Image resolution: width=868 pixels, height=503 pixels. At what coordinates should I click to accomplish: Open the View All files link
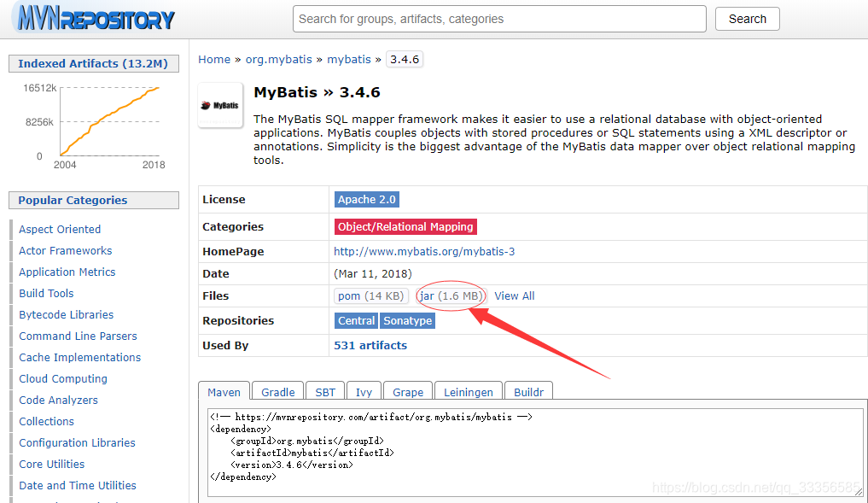(x=515, y=295)
